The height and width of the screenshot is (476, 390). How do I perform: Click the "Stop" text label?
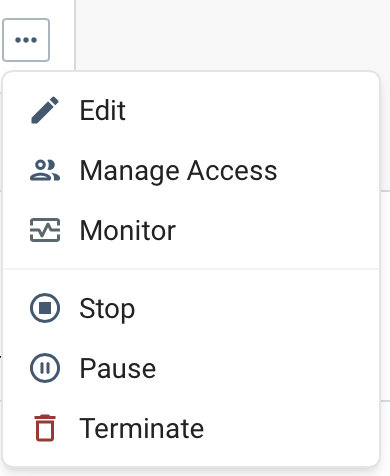pos(107,309)
